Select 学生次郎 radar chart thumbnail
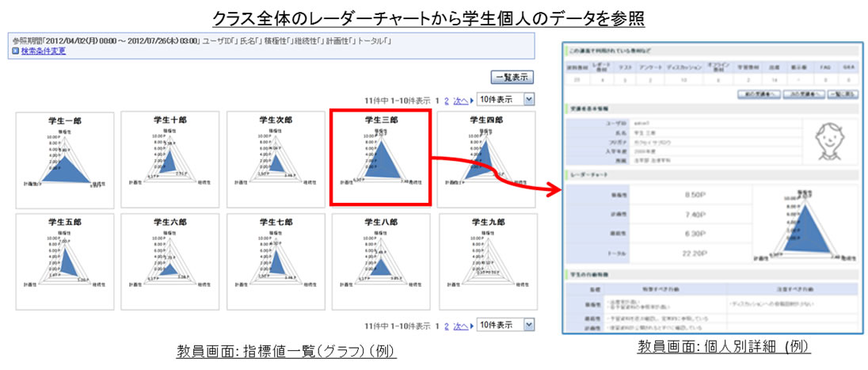 (275, 158)
